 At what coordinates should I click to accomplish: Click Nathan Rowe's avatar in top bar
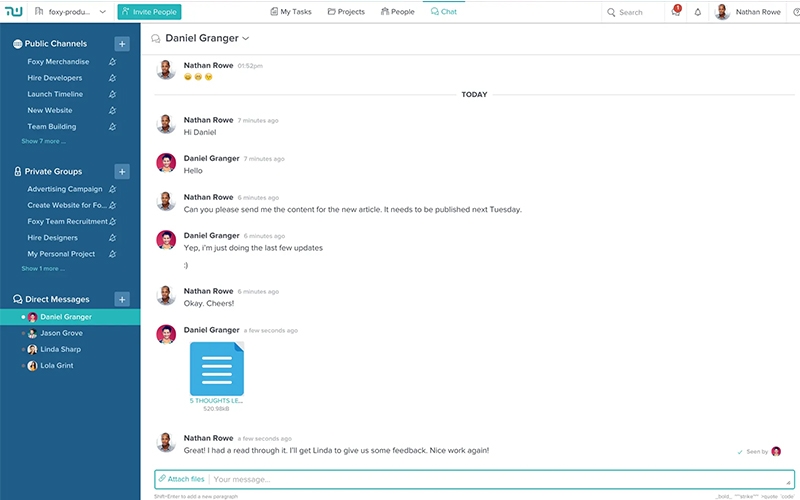722,12
